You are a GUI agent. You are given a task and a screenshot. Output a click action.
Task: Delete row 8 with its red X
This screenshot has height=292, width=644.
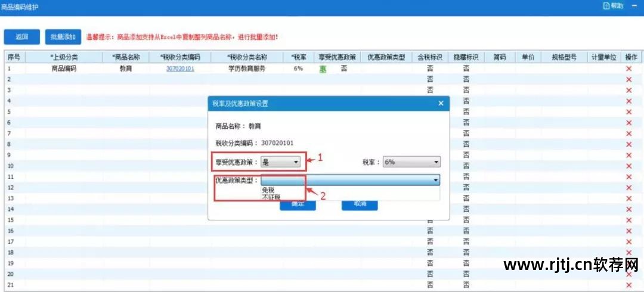coord(628,145)
